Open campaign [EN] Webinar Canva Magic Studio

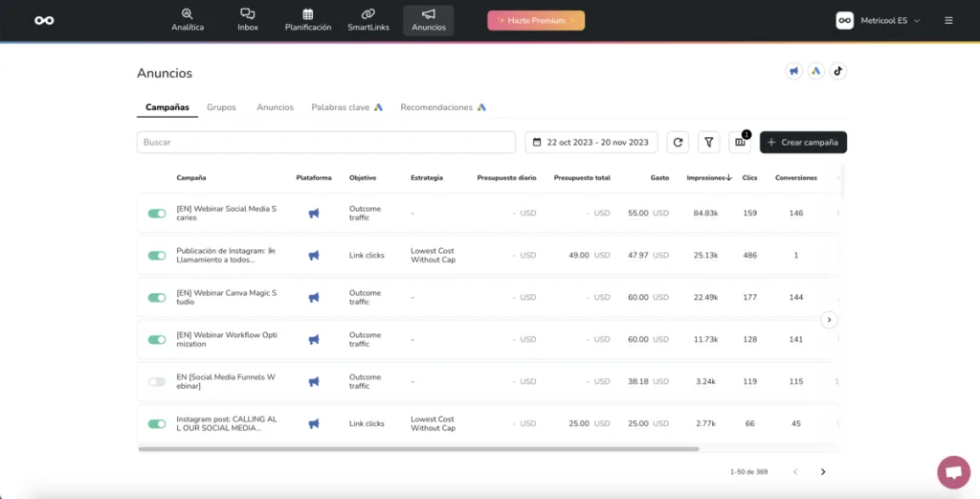[226, 298]
